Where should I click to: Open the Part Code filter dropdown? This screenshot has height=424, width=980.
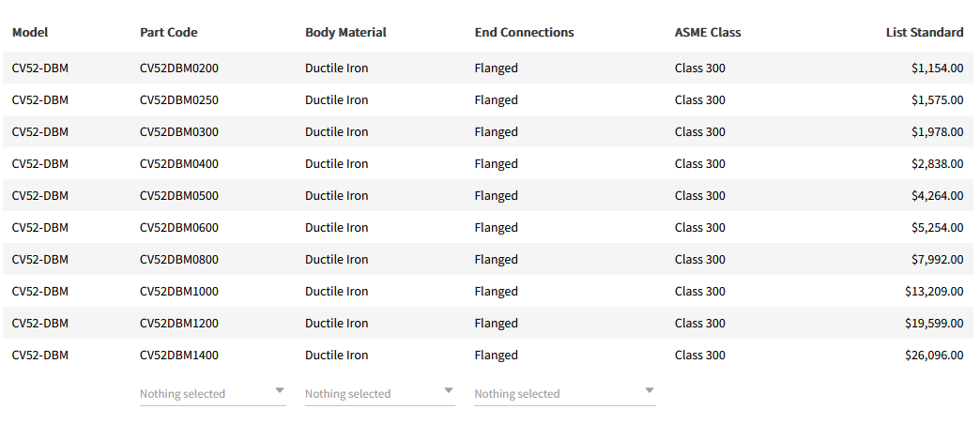212,394
